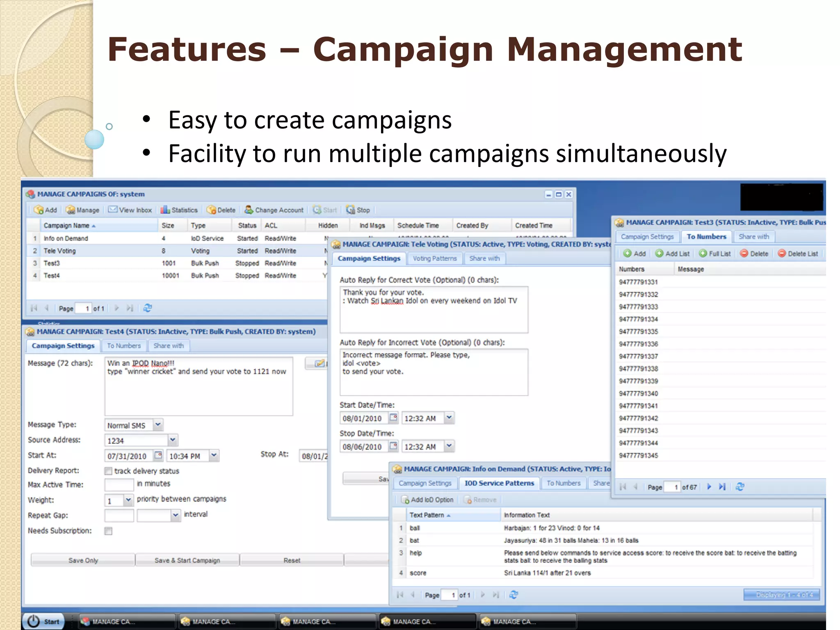The width and height of the screenshot is (840, 630).
Task: Open the Start button on taskbar
Action: coord(43,621)
